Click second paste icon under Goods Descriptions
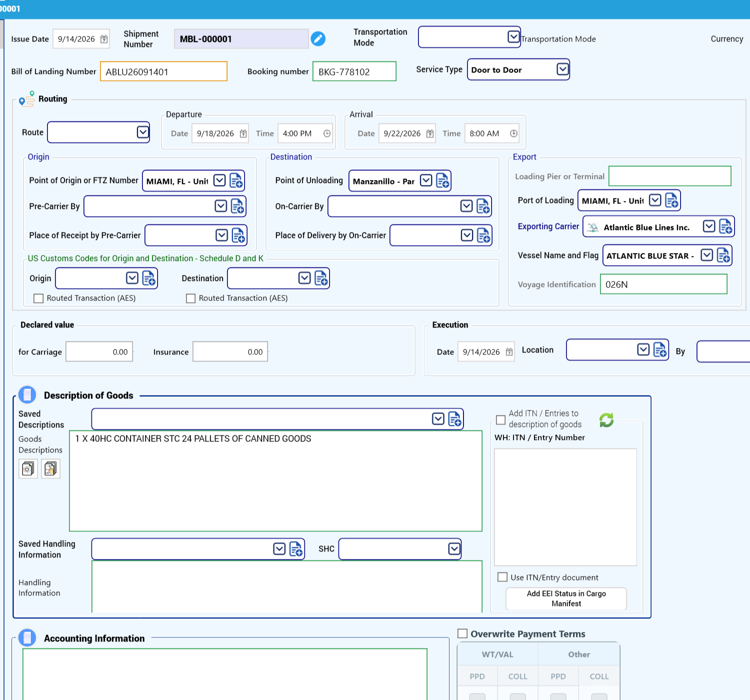This screenshot has width=750, height=700. [x=50, y=468]
